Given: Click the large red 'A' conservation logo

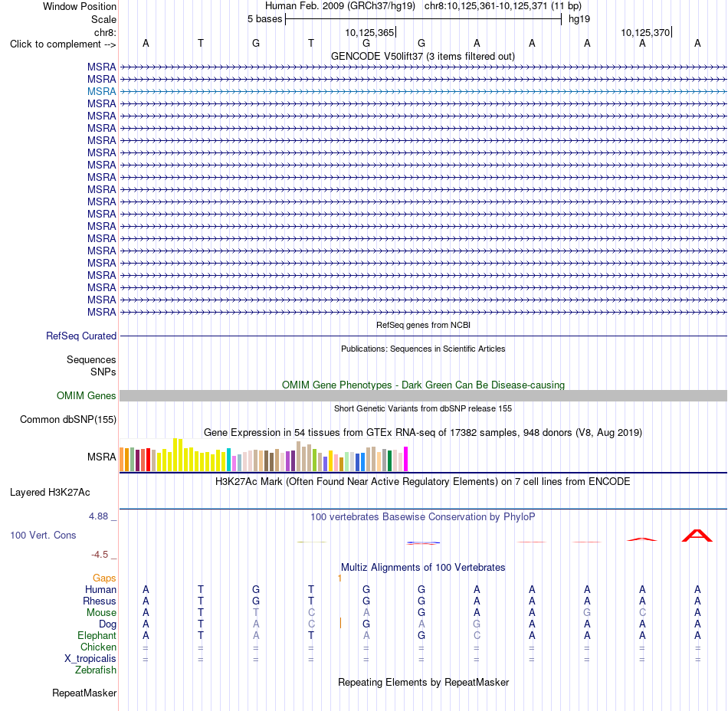Looking at the screenshot, I should pos(697,535).
